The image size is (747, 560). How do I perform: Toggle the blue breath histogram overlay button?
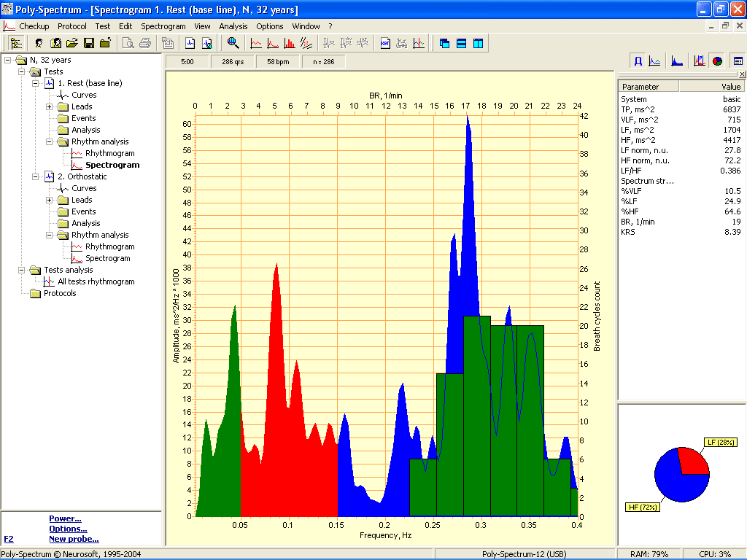pos(638,61)
